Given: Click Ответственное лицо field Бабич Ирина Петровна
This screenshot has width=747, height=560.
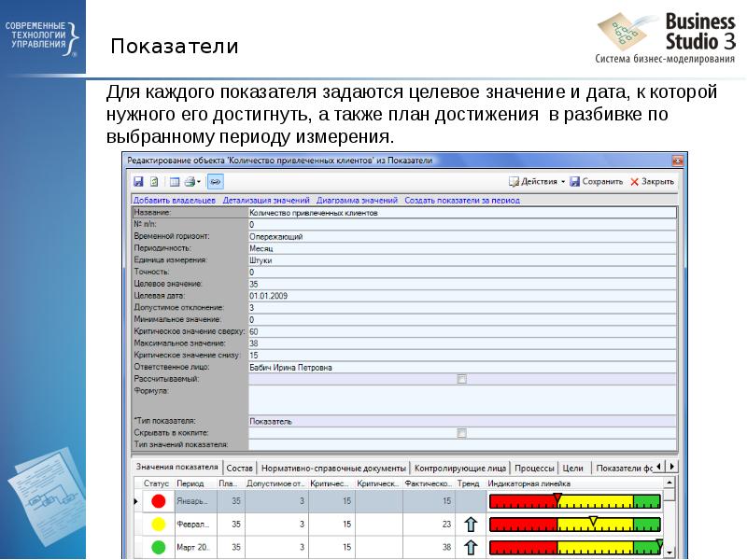Looking at the screenshot, I should pos(462,368).
